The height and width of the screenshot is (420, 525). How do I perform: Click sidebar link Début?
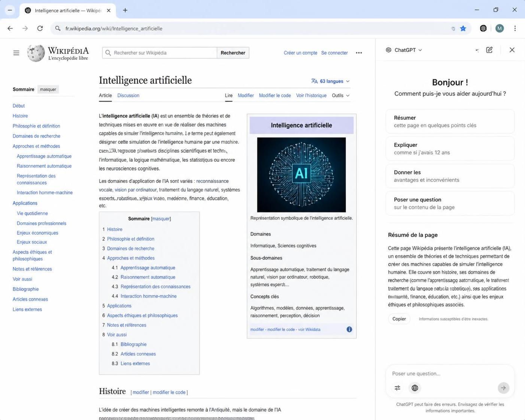[x=19, y=106]
